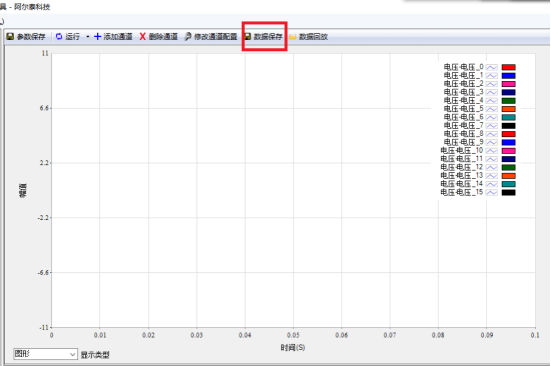The height and width of the screenshot is (366, 551).
Task: Toggle plot visibility of 电压-电压_3
Action: coord(492,92)
